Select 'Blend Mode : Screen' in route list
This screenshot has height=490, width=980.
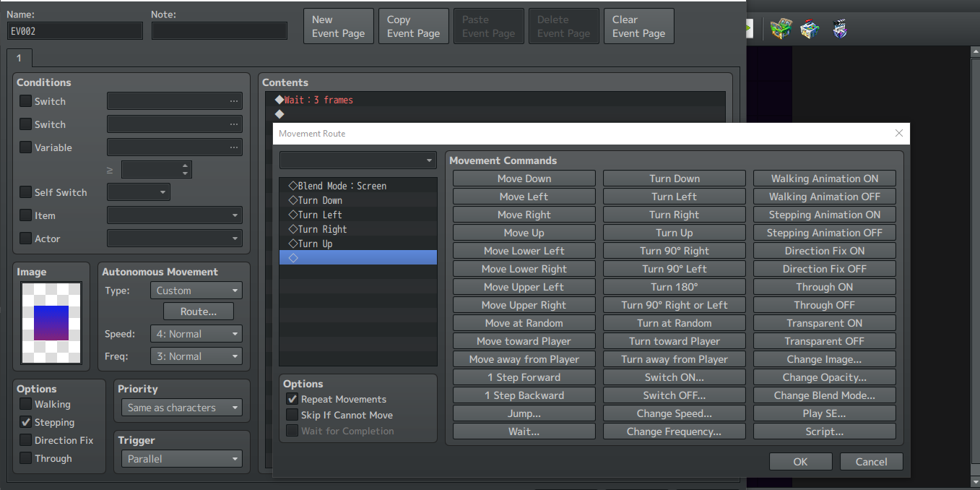358,186
